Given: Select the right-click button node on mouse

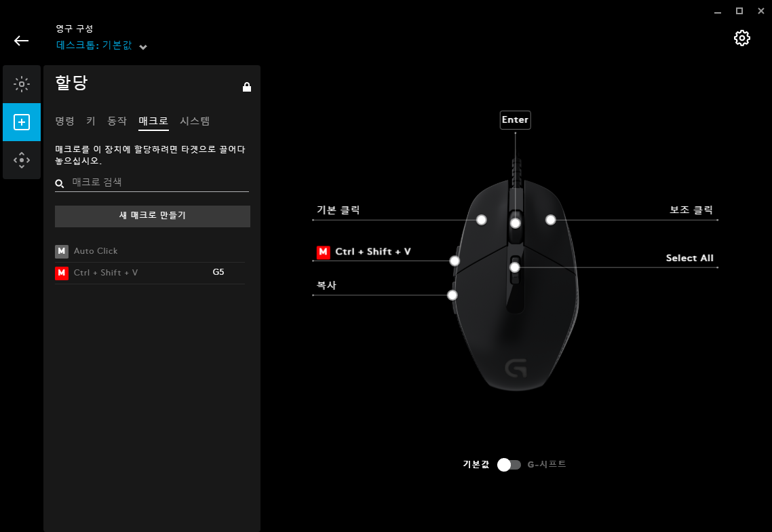Looking at the screenshot, I should coord(551,220).
